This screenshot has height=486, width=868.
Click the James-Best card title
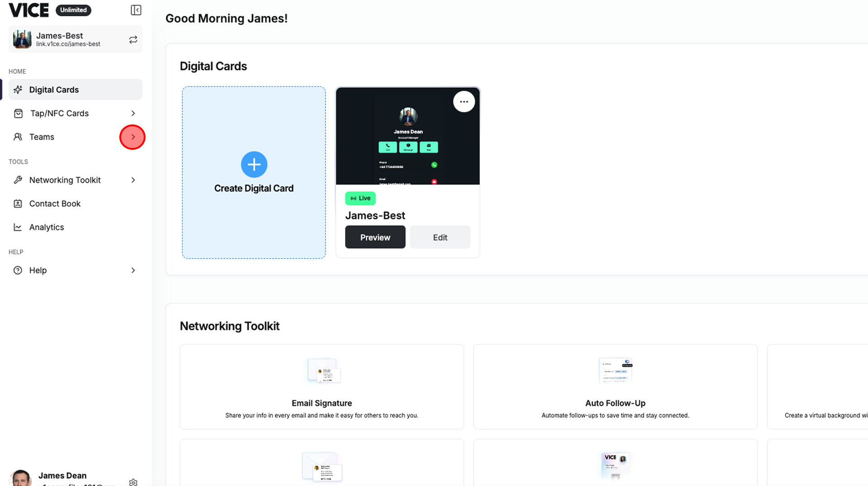[375, 215]
